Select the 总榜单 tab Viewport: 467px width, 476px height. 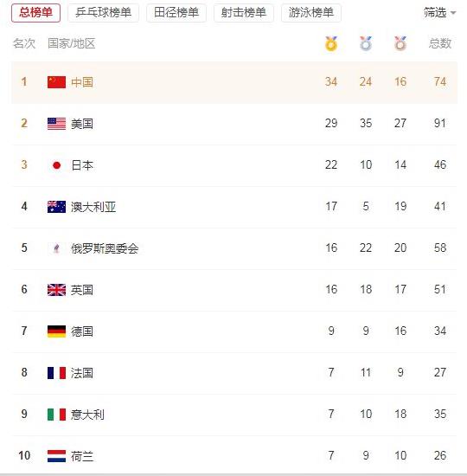click(35, 13)
